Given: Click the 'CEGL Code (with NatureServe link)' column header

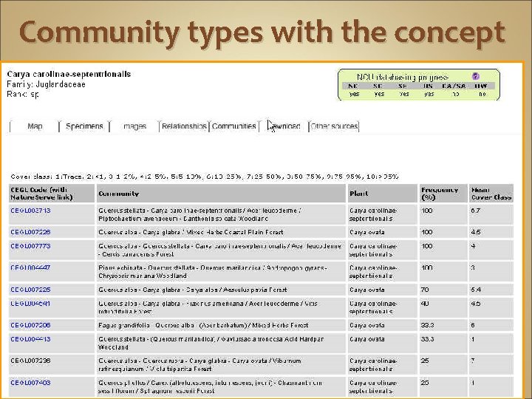Looking at the screenshot, I should [x=52, y=194].
